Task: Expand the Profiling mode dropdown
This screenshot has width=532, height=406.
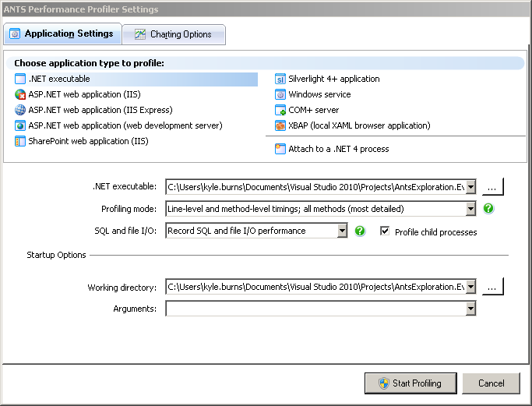Action: (470, 209)
